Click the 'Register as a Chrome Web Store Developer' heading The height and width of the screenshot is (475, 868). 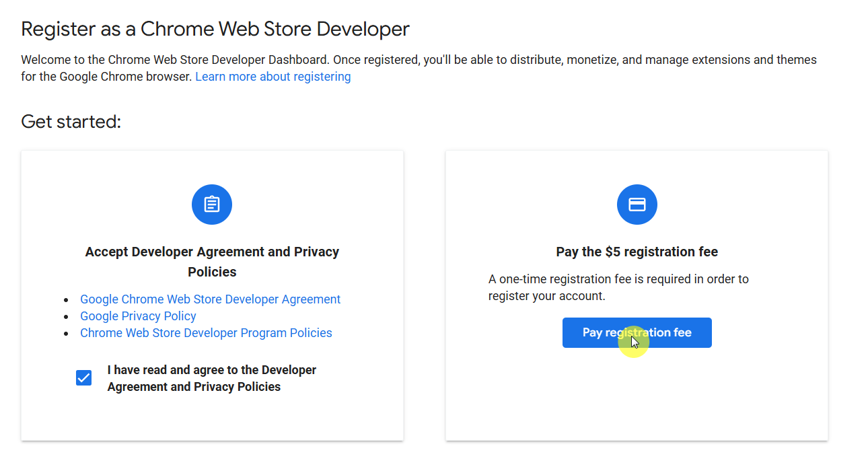[215, 29]
